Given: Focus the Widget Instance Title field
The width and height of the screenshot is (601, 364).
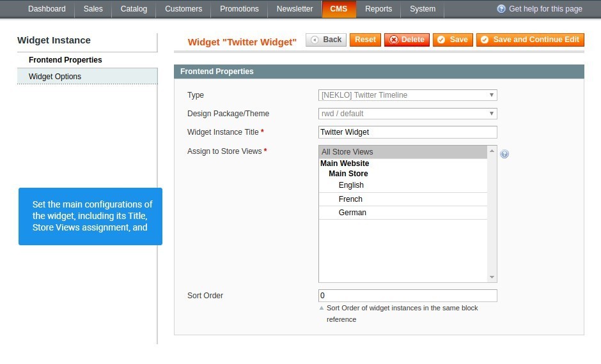Looking at the screenshot, I should (407, 132).
